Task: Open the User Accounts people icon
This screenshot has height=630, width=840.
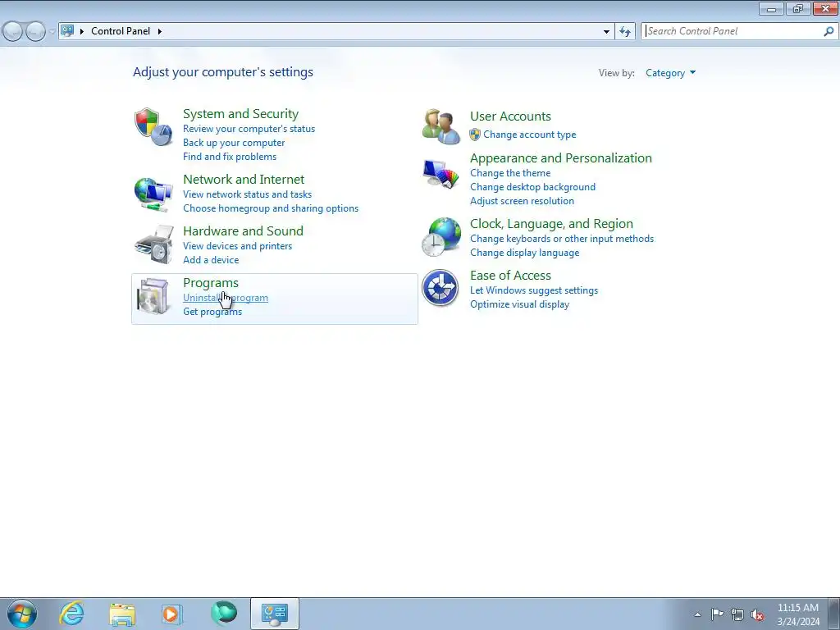Action: coord(441,126)
